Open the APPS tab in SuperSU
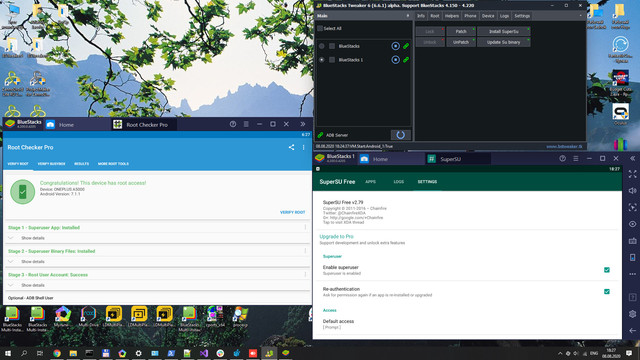The height and width of the screenshot is (360, 640). [371, 182]
